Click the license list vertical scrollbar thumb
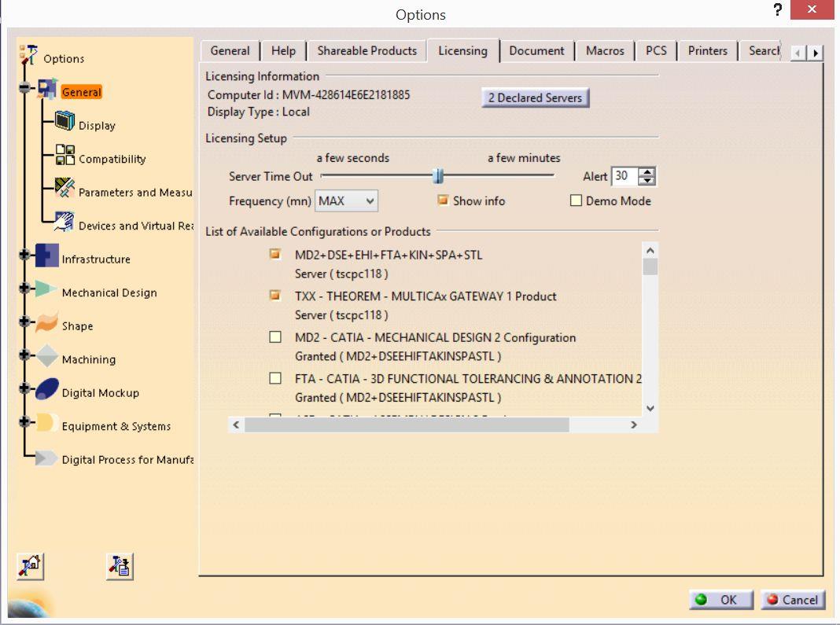Screen dimensions: 840x625 pos(650,267)
